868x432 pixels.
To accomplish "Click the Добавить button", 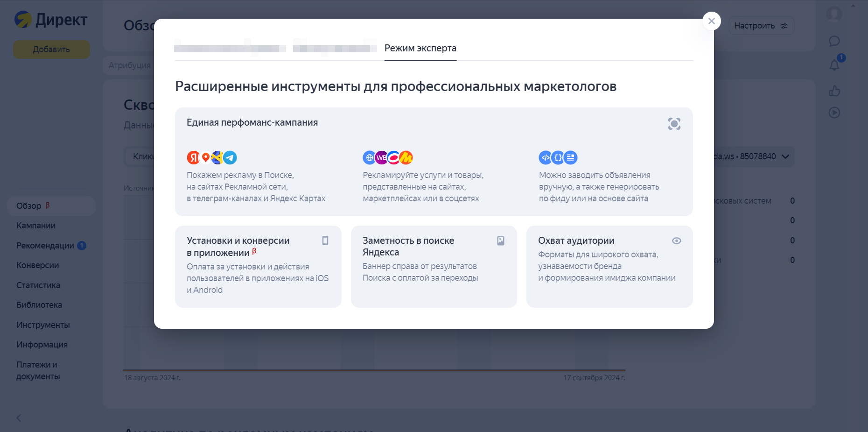I will [51, 49].
